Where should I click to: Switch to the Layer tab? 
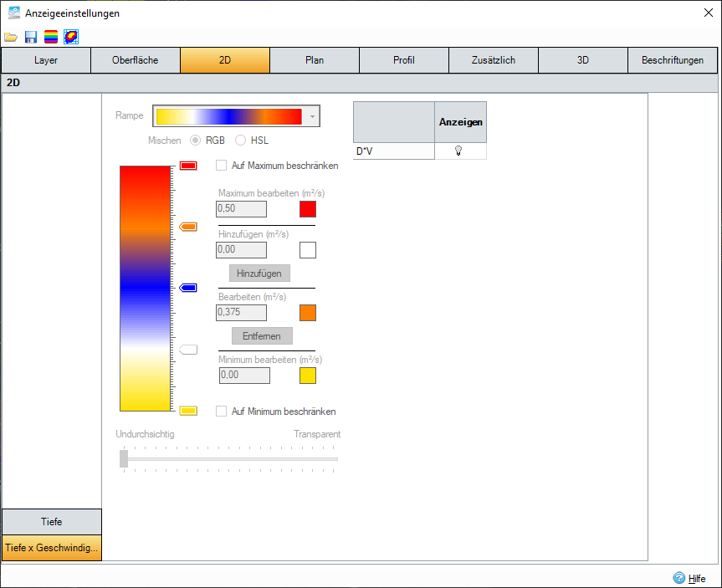45,60
